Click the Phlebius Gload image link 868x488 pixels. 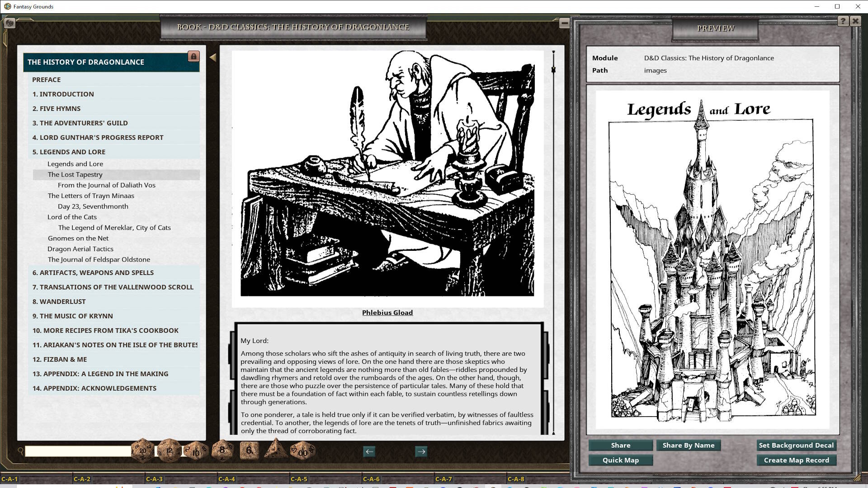387,312
